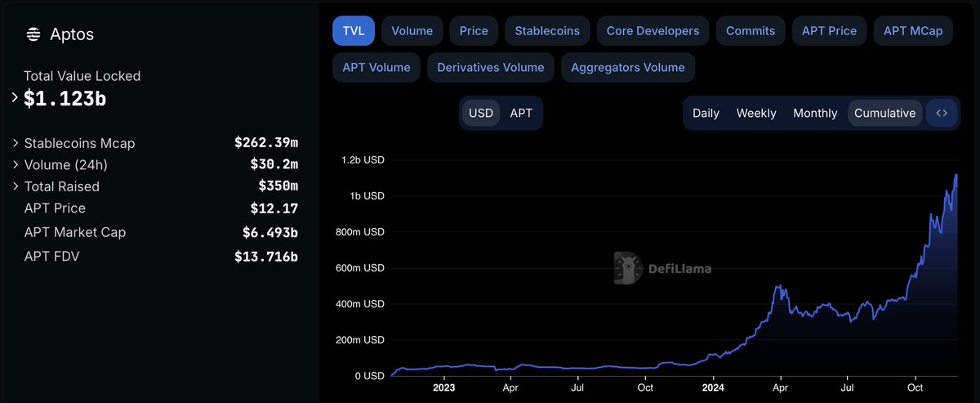This screenshot has height=403, width=980.
Task: Enable the TVL chart metric
Action: point(354,31)
